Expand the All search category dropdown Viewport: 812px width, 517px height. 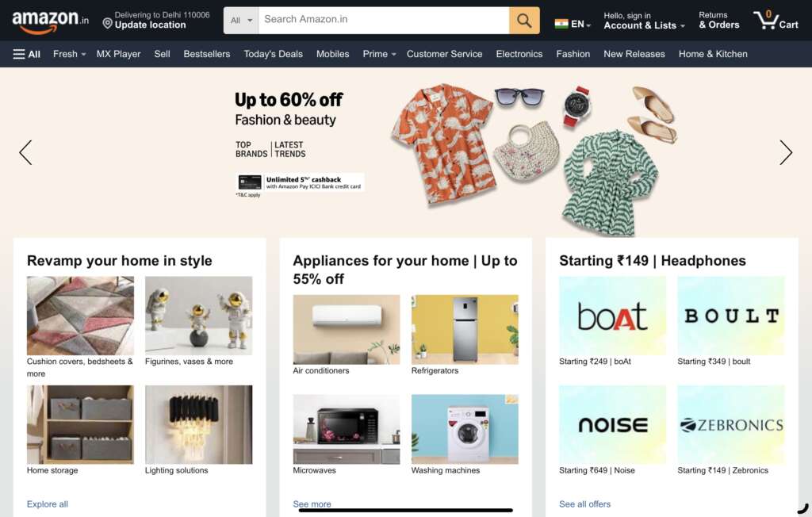tap(241, 20)
